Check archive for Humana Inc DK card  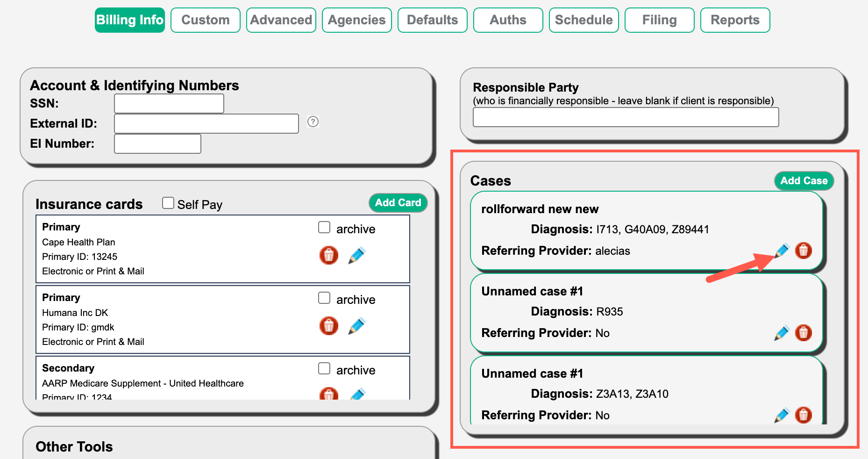pyautogui.click(x=324, y=298)
